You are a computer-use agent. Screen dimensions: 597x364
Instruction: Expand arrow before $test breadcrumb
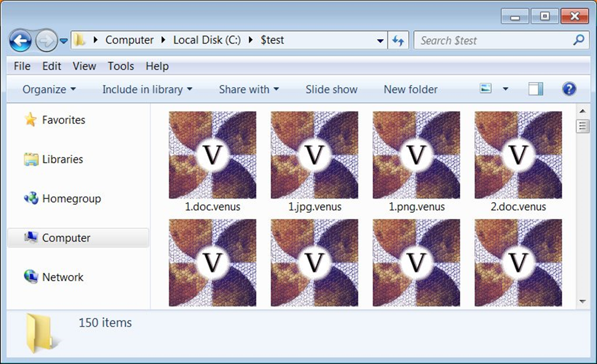[x=251, y=40]
